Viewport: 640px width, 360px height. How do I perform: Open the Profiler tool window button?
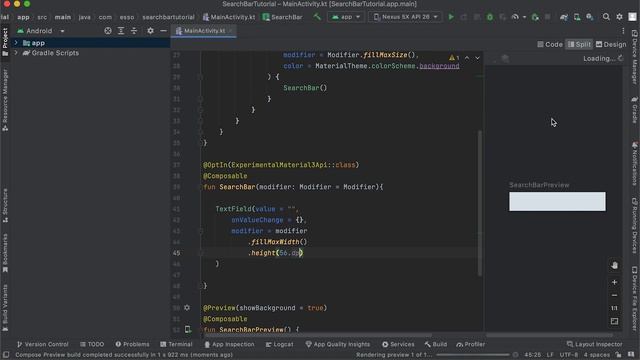click(471, 344)
